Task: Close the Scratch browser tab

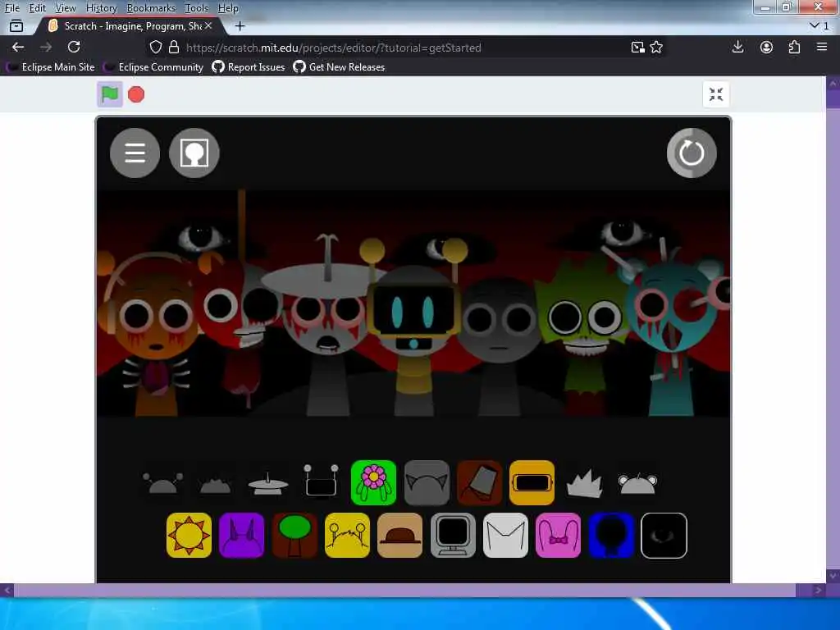Action: click(x=208, y=25)
